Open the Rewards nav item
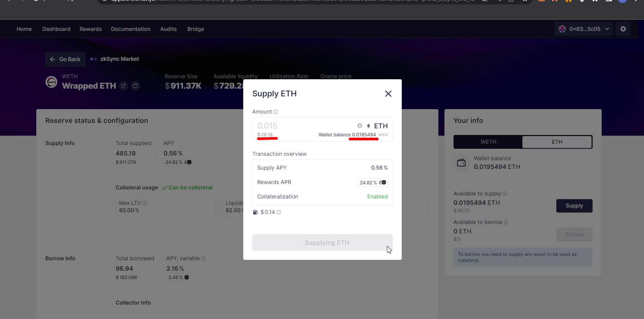Image resolution: width=644 pixels, height=319 pixels. point(91,29)
